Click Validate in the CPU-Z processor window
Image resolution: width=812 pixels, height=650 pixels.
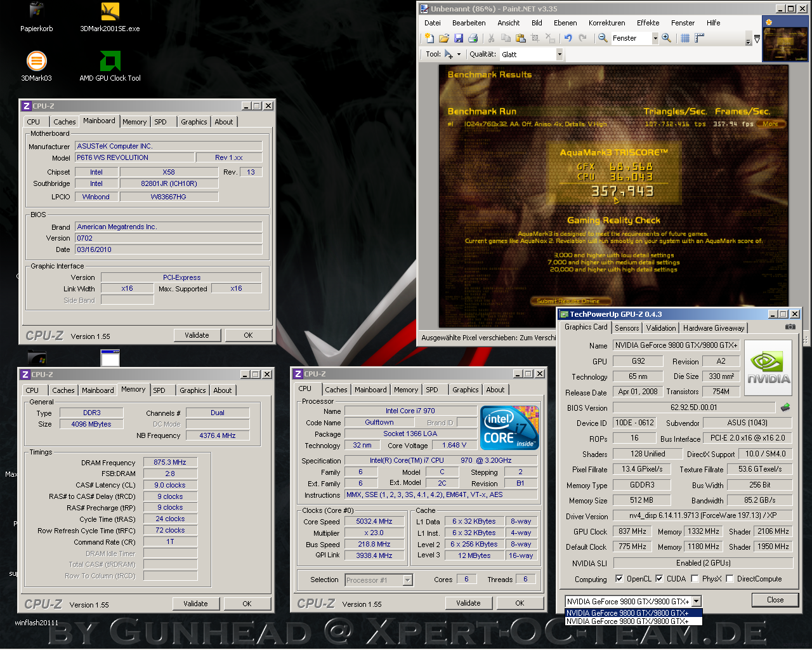[x=468, y=603]
